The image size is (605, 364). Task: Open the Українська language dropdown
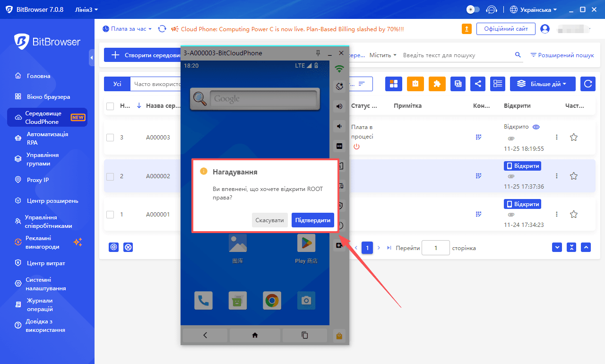click(534, 9)
